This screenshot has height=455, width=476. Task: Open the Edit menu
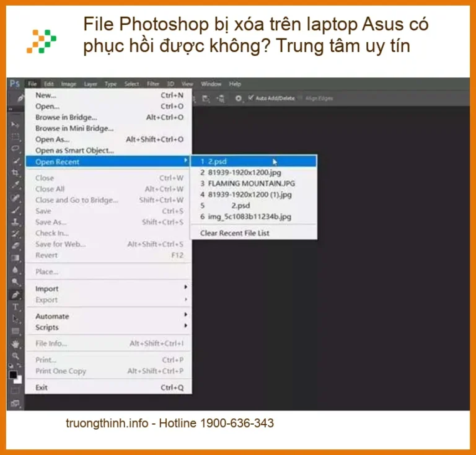click(x=48, y=84)
